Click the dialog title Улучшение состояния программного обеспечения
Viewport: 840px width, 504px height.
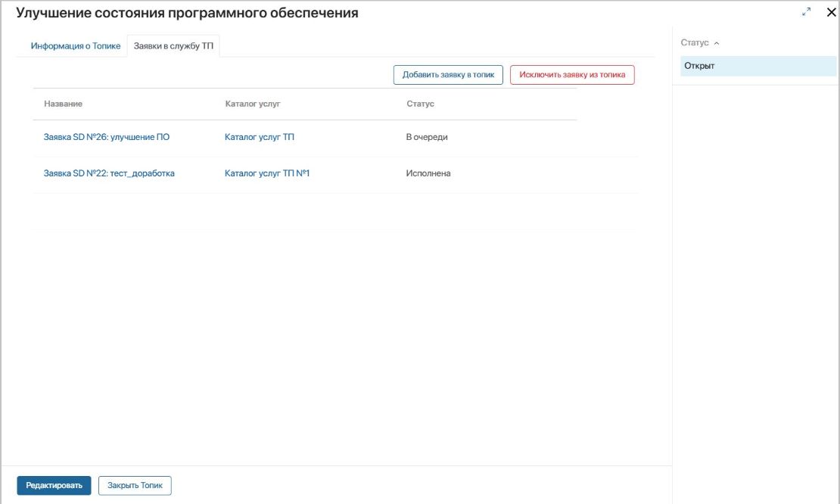187,13
